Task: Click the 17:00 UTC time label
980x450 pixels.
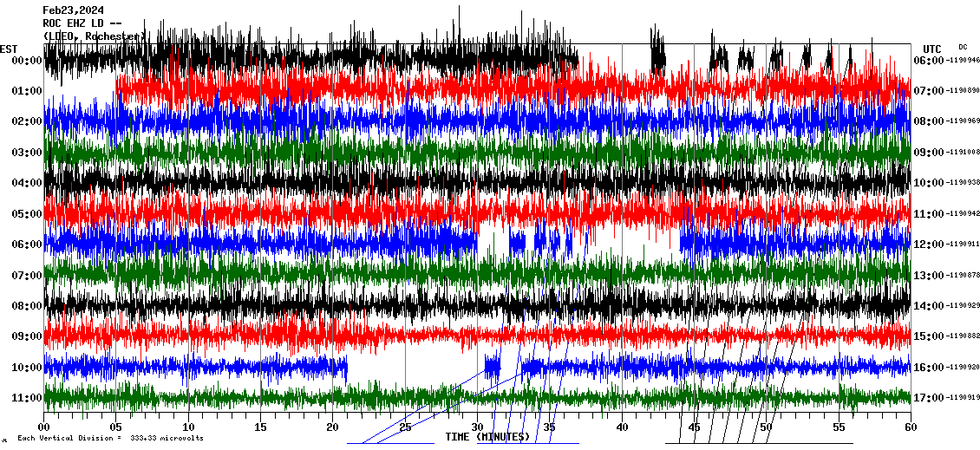Action: pyautogui.click(x=928, y=397)
